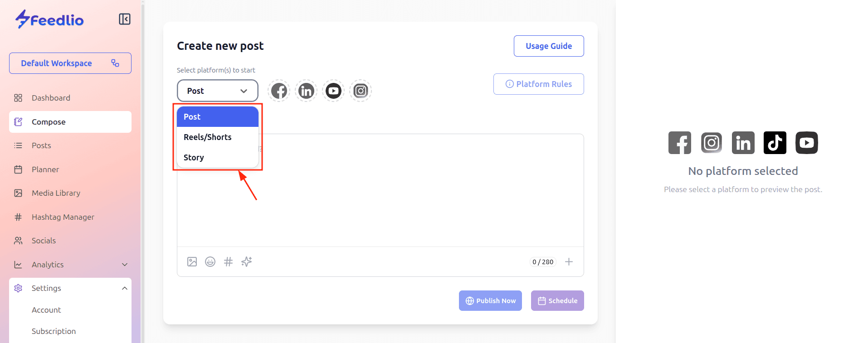Screen dimensions: 868x343
Task: Collapse the sidebar with the panel icon
Action: click(125, 19)
